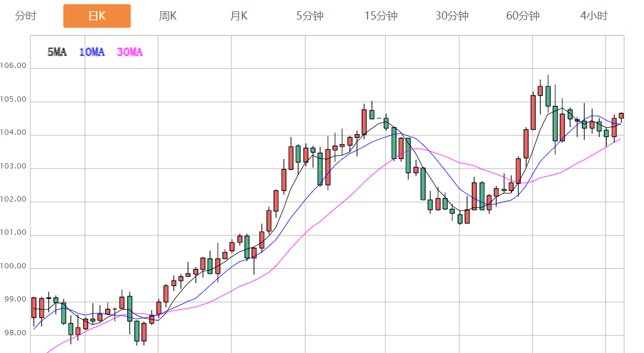644x353 pixels.
Task: Click the black 5MA legend label
Action: click(57, 52)
